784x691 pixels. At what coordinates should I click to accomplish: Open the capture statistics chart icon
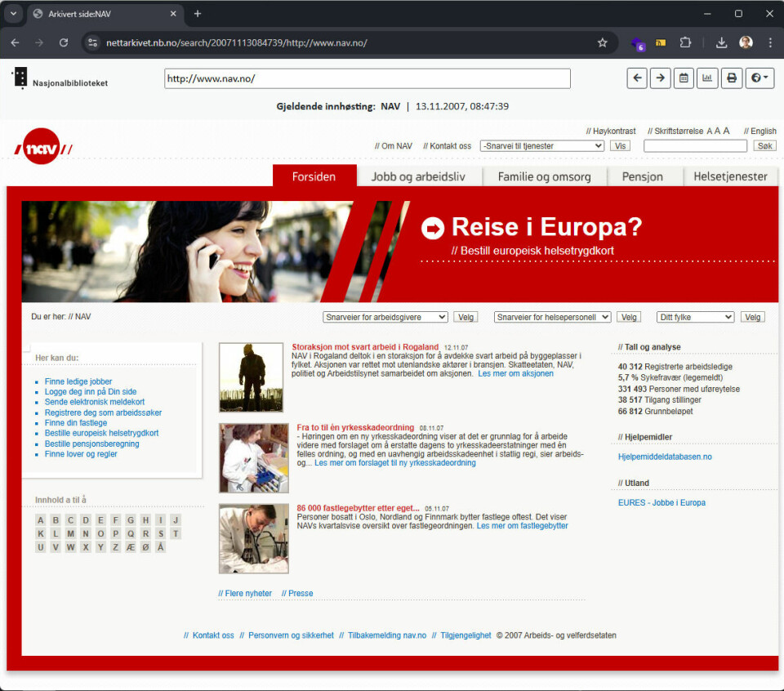707,78
